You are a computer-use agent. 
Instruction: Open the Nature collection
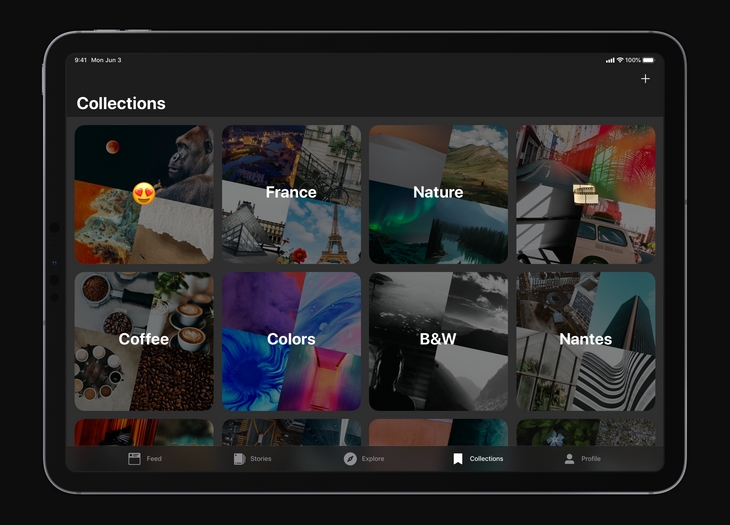pyautogui.click(x=438, y=193)
